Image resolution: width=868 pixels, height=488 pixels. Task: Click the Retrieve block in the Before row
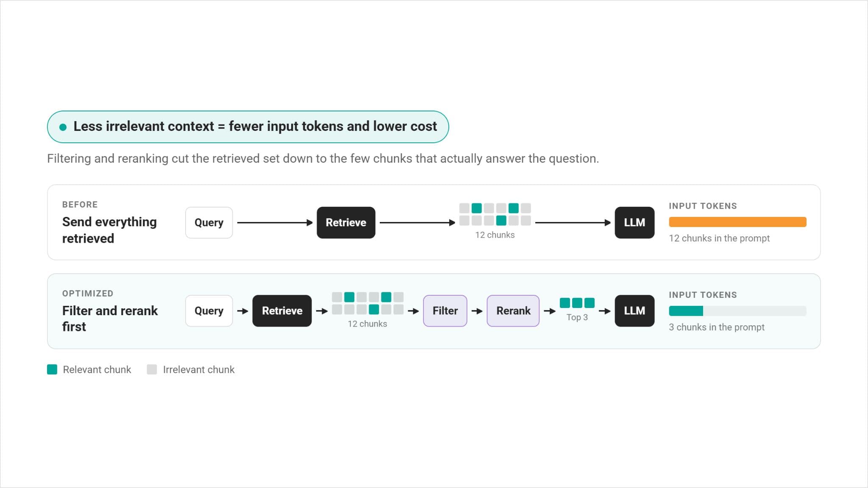click(x=346, y=222)
